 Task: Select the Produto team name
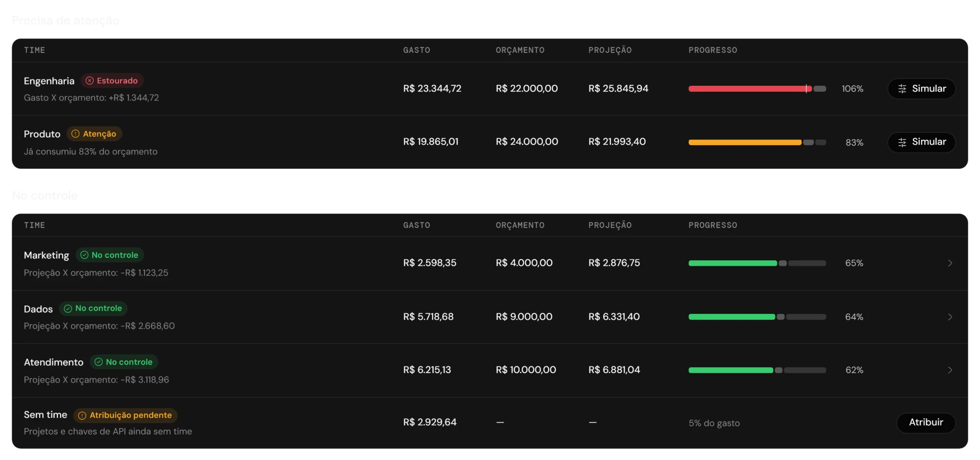[42, 134]
